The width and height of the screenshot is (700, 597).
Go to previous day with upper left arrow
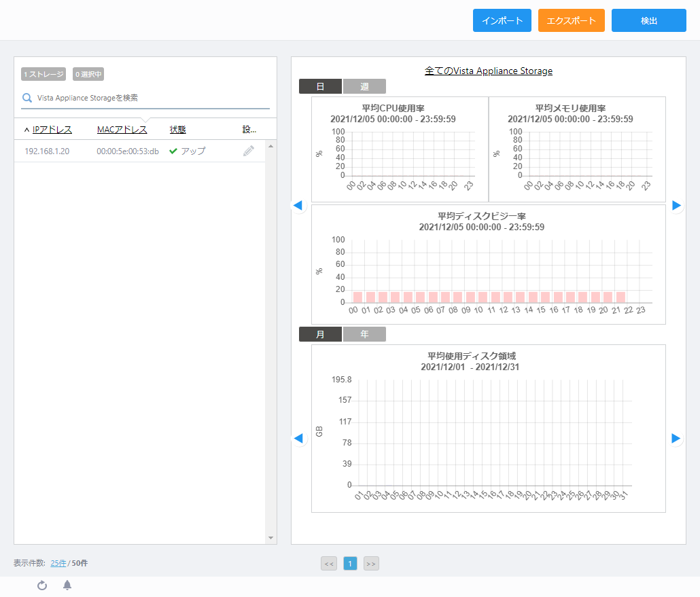(x=298, y=205)
